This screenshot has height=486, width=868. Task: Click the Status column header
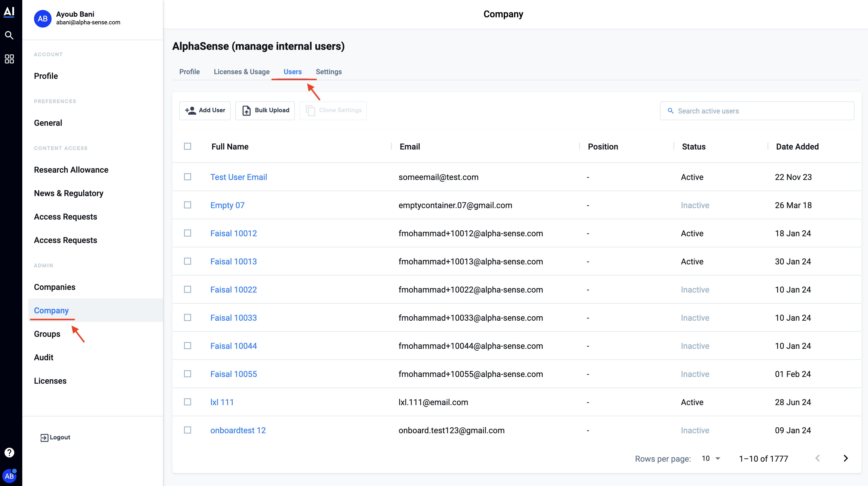[693, 147]
